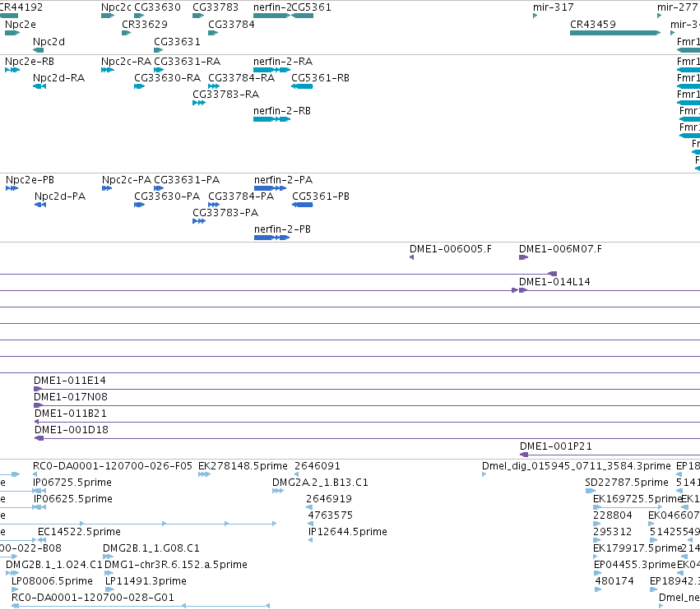Image resolution: width=700 pixels, height=610 pixels.
Task: Click the DMG2A.2_1.B13.C1 EST
Action: point(278,491)
